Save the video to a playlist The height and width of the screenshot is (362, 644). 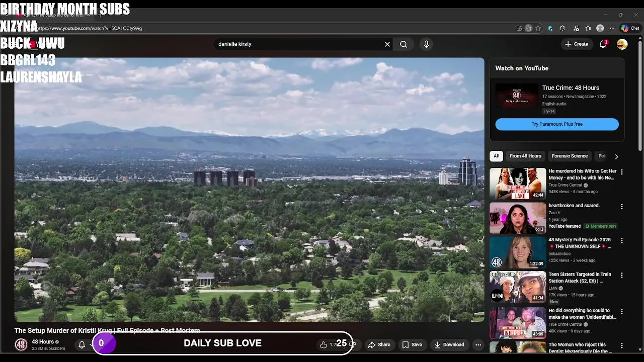(x=412, y=345)
